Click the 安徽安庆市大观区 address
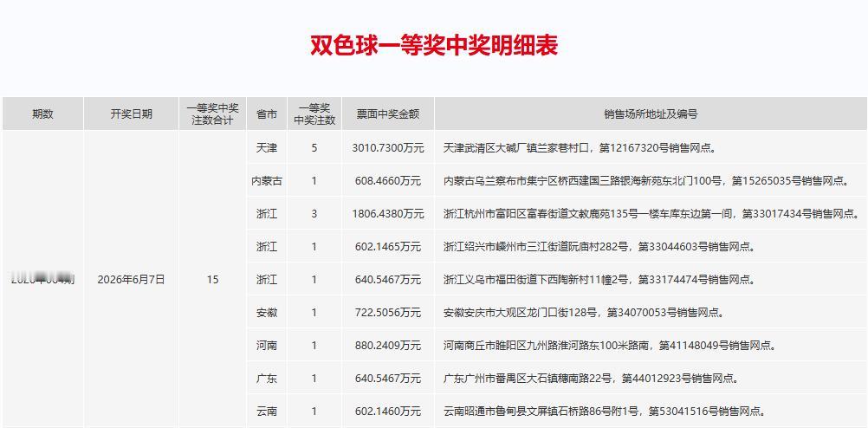 [x=584, y=313]
